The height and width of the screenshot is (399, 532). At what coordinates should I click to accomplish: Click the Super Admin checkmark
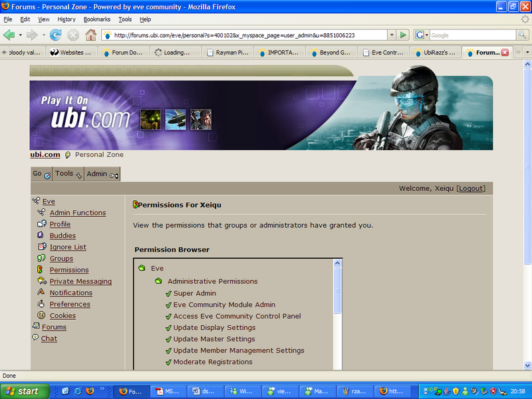pyautogui.click(x=168, y=293)
